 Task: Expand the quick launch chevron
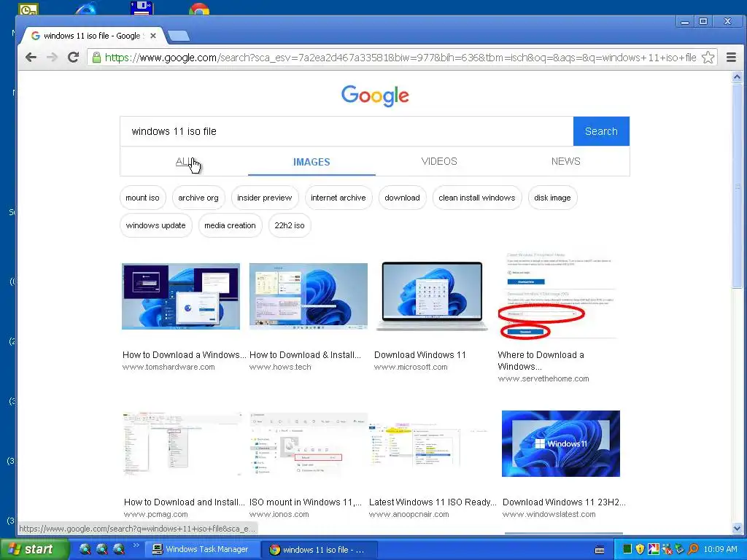pyautogui.click(x=135, y=545)
